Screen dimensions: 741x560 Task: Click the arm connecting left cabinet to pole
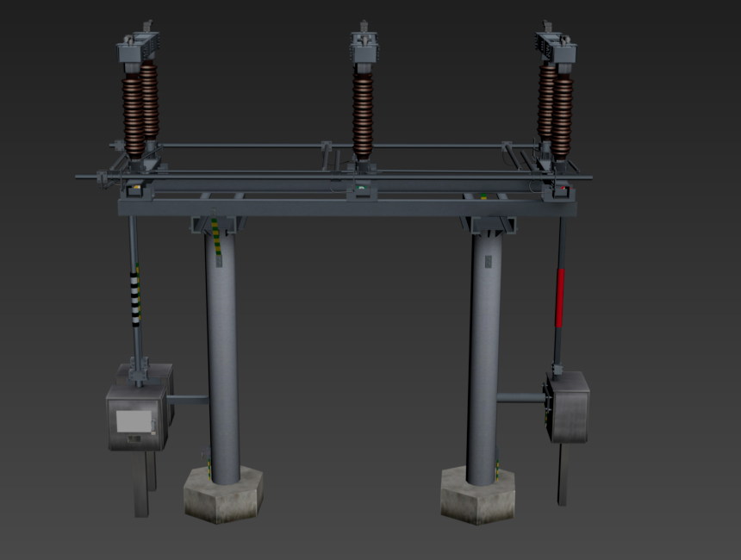188,399
